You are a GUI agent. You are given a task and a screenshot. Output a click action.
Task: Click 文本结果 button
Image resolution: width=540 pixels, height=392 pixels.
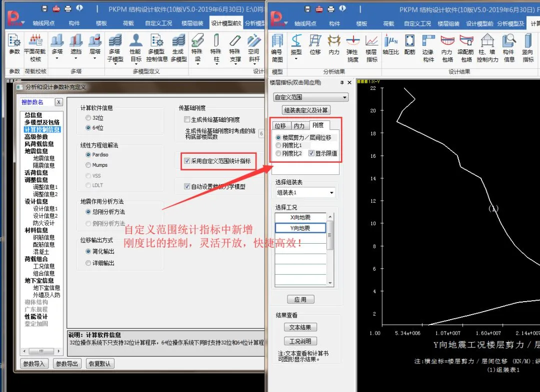[x=300, y=328]
